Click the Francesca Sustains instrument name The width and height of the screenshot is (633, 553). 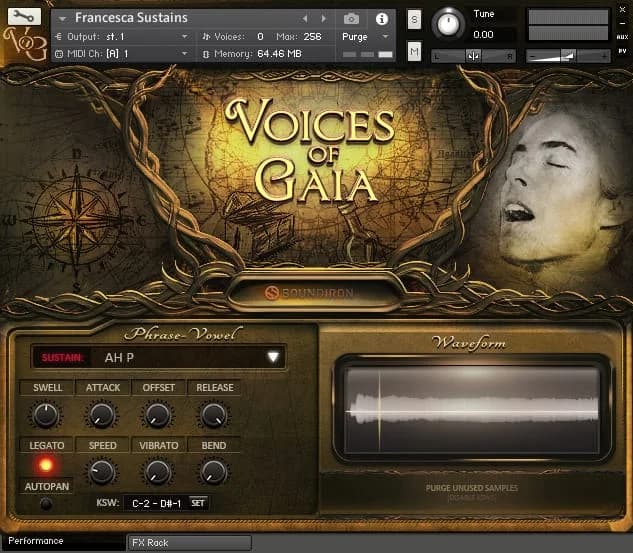(131, 18)
